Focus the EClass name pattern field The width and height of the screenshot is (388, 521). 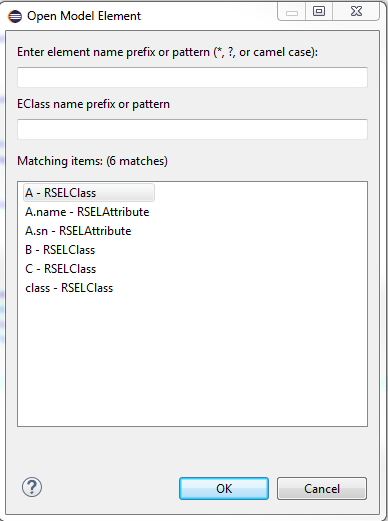(192, 129)
